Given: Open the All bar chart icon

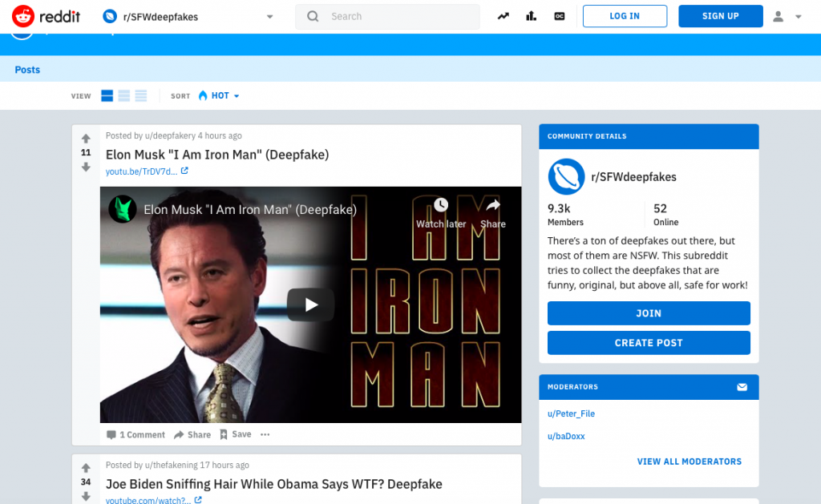Looking at the screenshot, I should [x=532, y=16].
